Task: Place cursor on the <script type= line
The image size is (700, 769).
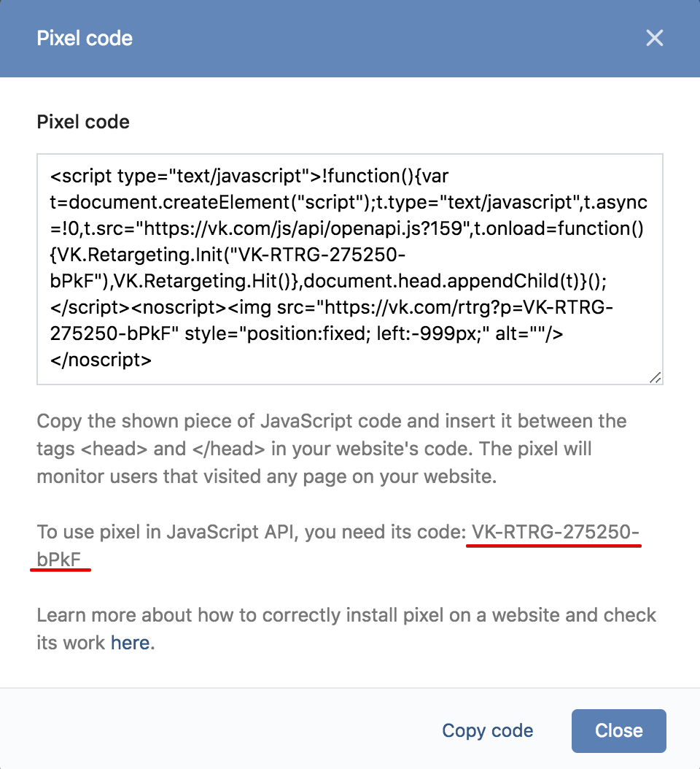Action: (249, 176)
